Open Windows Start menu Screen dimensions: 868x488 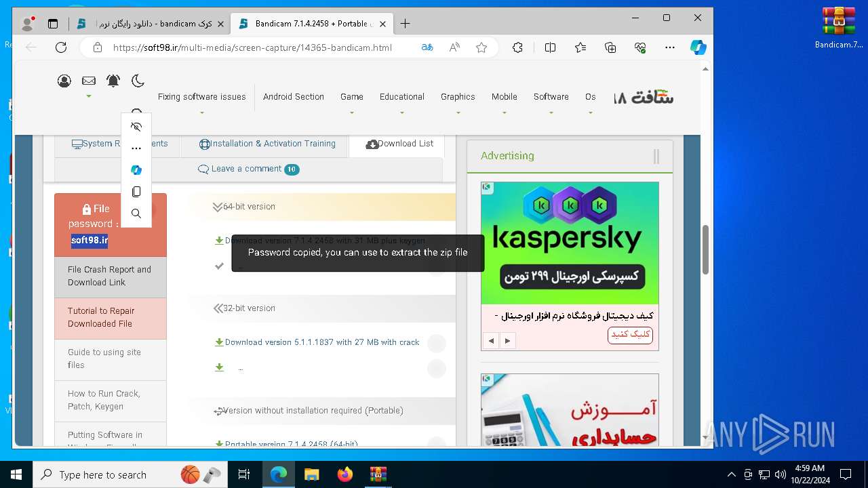pos(16,474)
